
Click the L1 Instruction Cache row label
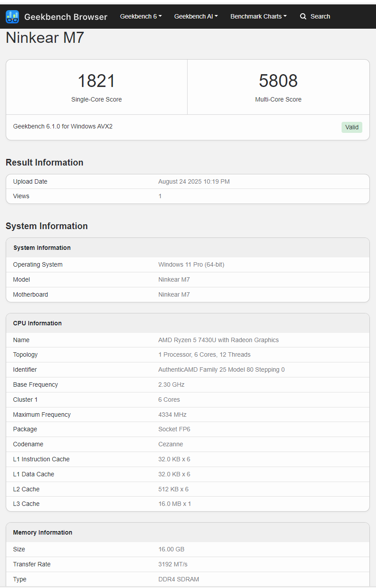41,459
